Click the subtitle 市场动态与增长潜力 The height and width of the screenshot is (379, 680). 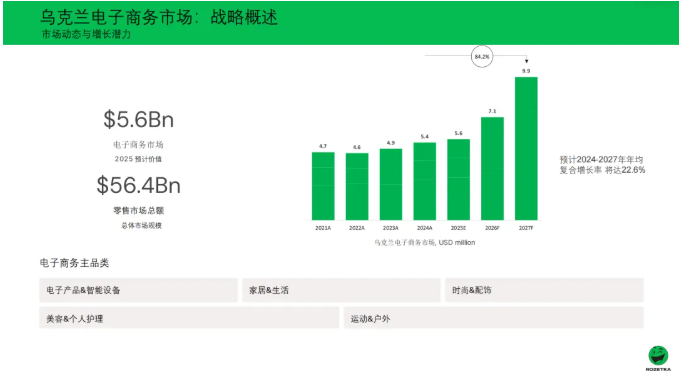coord(86,34)
